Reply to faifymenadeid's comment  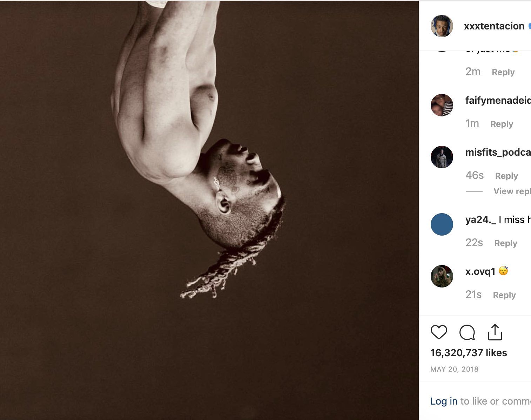point(501,124)
